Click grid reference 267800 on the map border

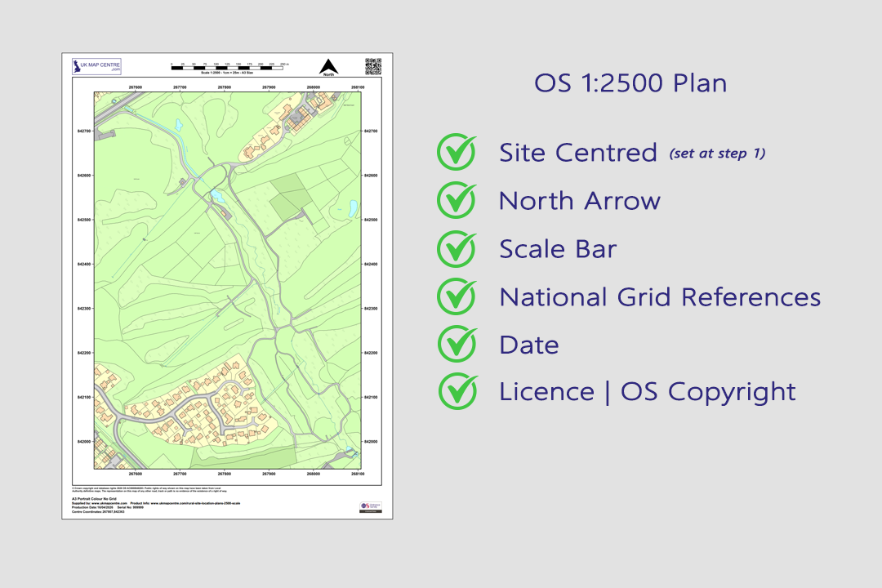224,87
